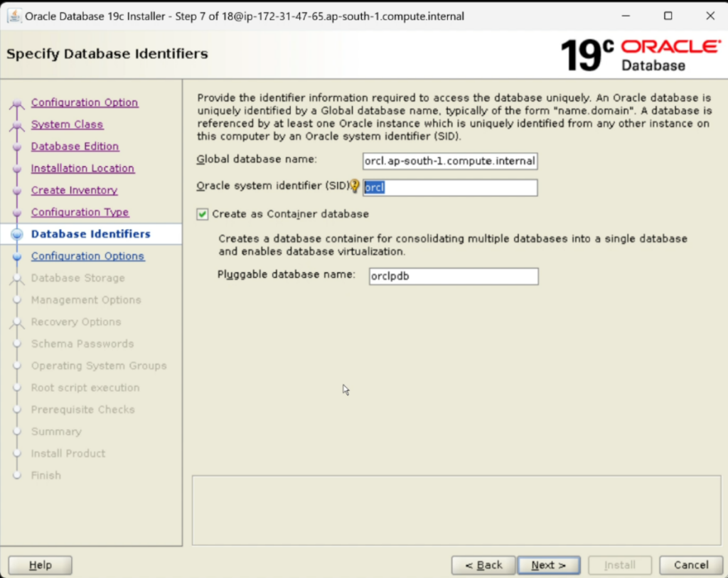Image resolution: width=728 pixels, height=578 pixels.
Task: Click the Oracle 19c Database logo
Action: click(641, 55)
